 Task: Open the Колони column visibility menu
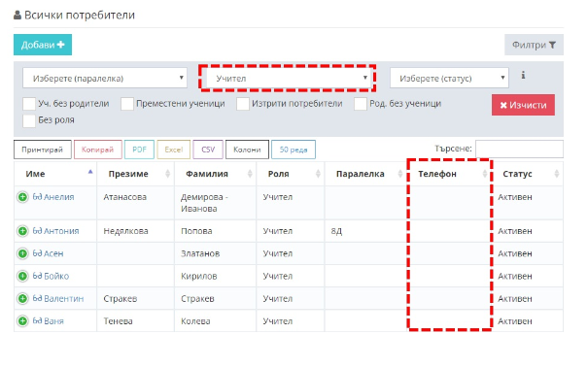(247, 150)
